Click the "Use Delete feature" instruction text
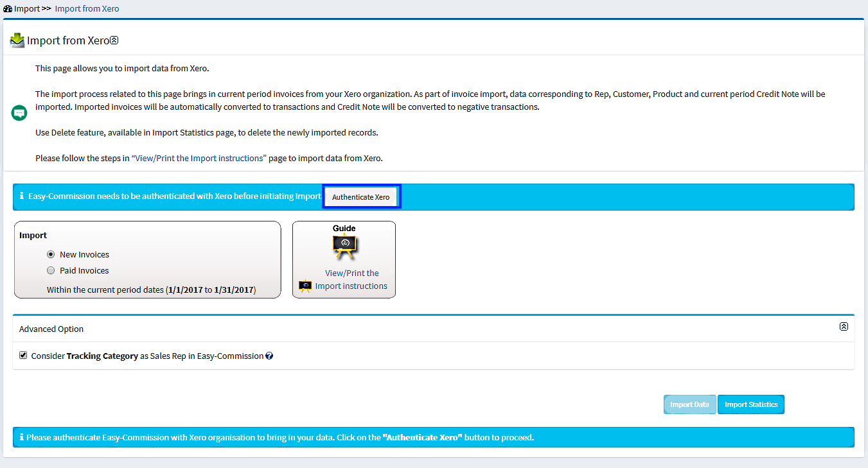This screenshot has width=868, height=468. (206, 132)
